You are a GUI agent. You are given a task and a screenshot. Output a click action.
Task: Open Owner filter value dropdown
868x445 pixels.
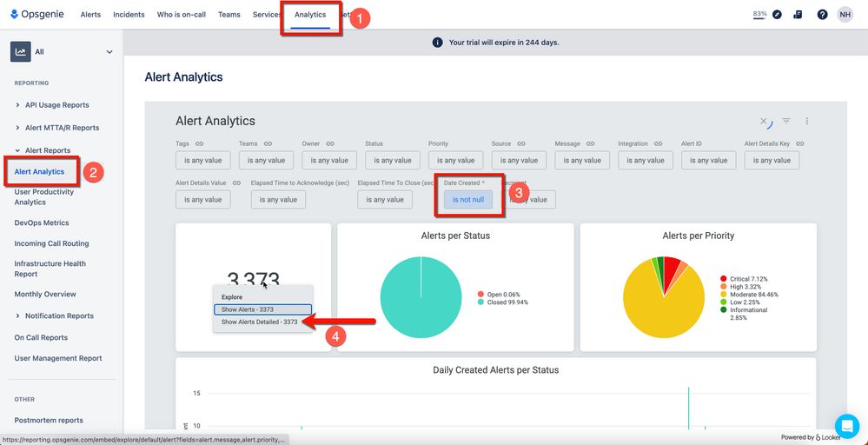click(x=329, y=161)
